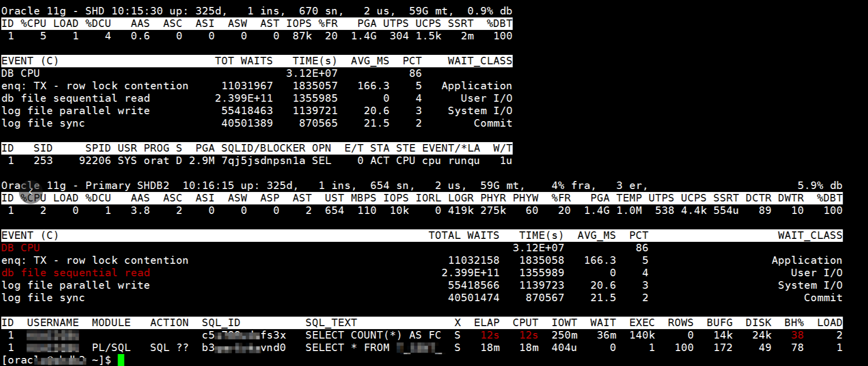Select UCPS value 1.5k
868x366 pixels.
pyautogui.click(x=428, y=36)
